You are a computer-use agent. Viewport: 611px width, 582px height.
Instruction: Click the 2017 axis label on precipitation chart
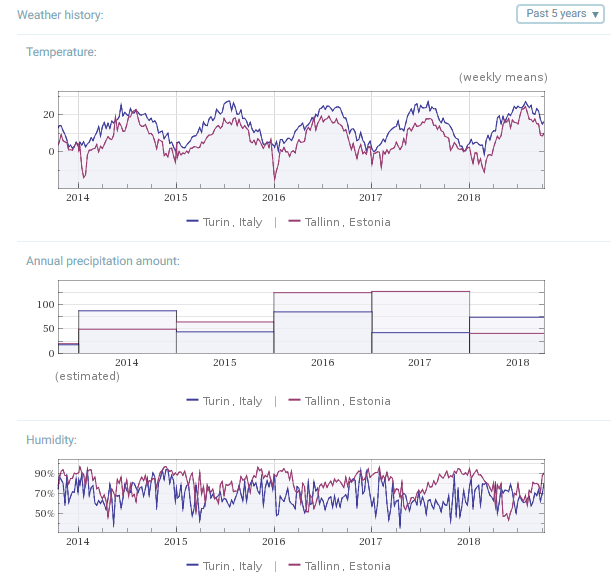[x=420, y=363]
